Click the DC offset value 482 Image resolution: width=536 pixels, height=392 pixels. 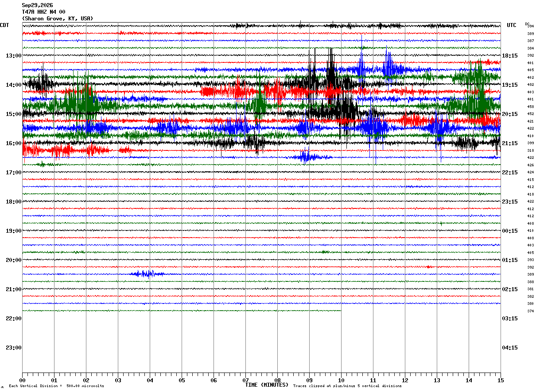(530, 85)
